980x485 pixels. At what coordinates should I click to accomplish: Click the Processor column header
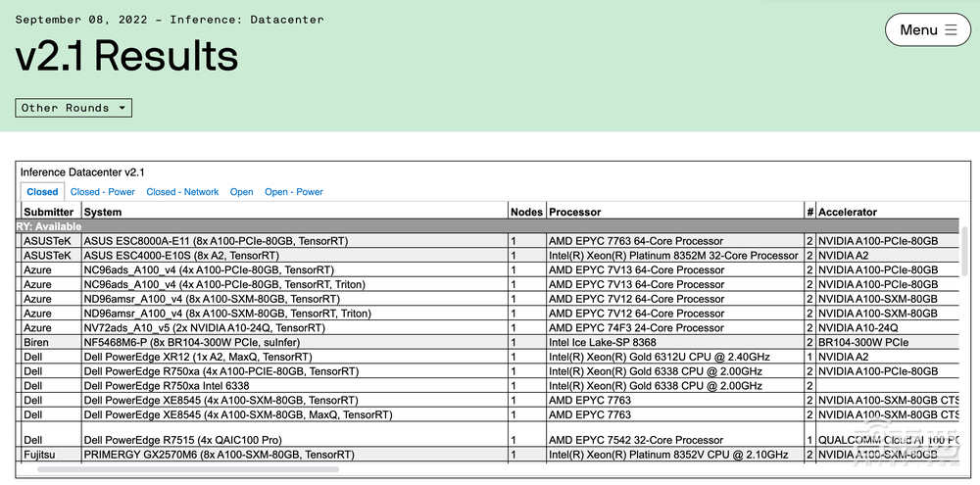point(575,212)
